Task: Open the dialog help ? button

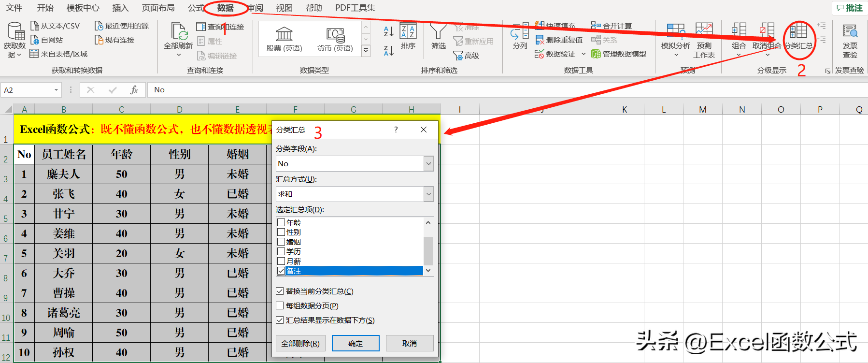Action: (396, 130)
